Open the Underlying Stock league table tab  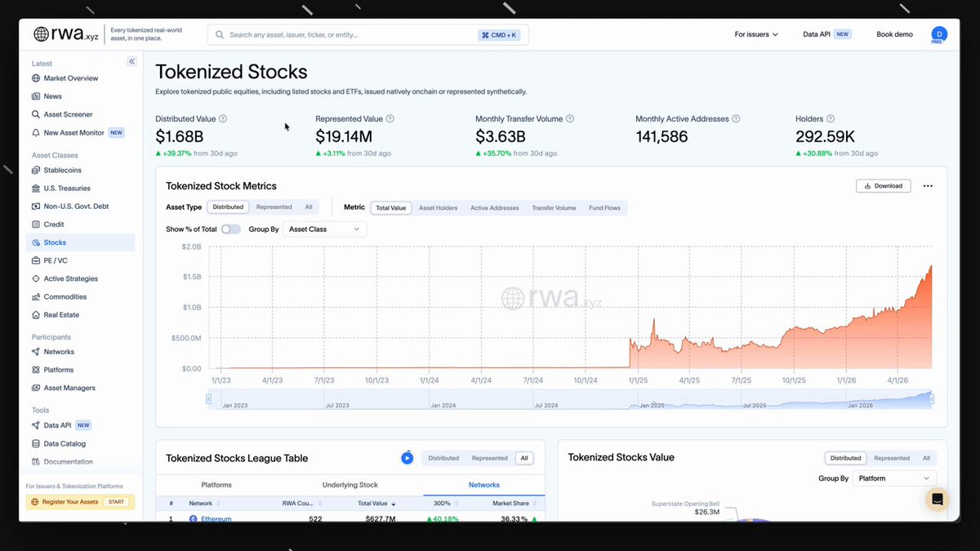[350, 485]
